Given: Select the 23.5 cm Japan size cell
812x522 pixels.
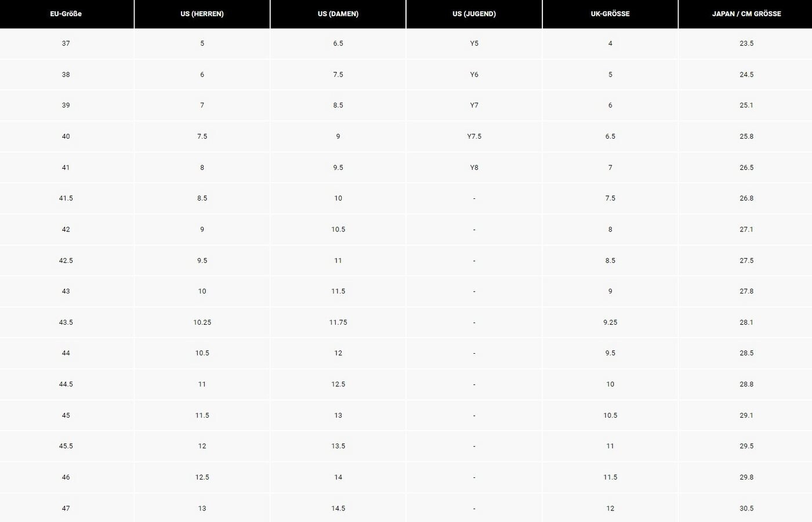Looking at the screenshot, I should 746,43.
